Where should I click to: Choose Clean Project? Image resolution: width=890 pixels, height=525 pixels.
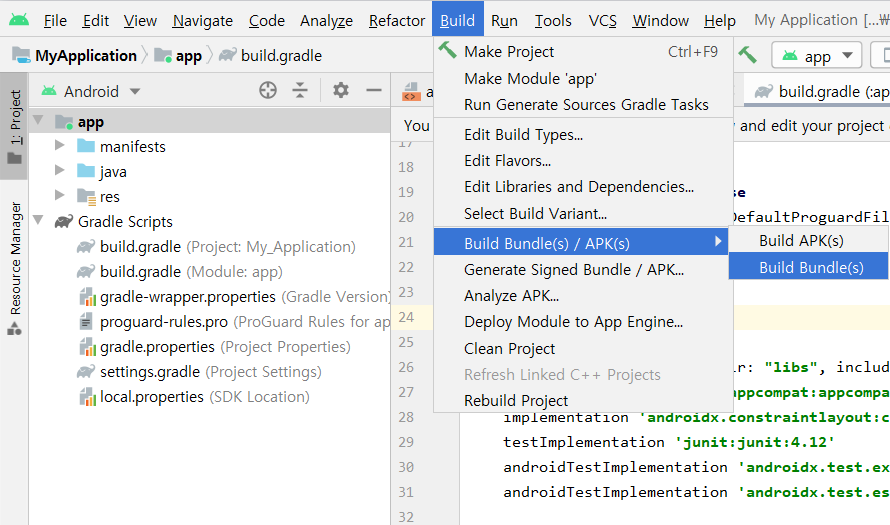point(583,348)
